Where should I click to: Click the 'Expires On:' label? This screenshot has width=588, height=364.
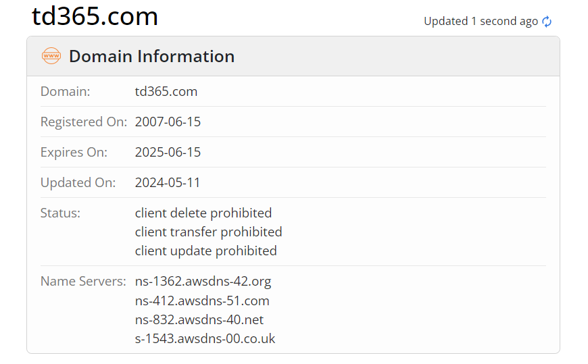(x=74, y=152)
